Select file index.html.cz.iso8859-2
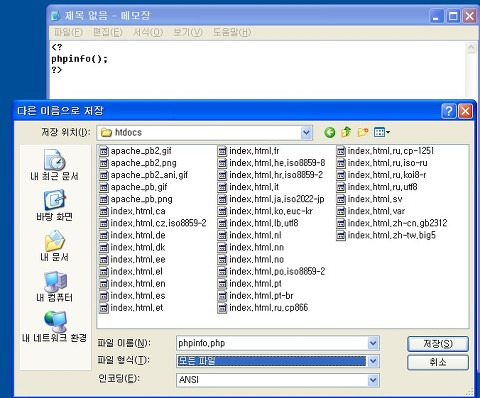Screen dimensions: 480x398 click(x=153, y=223)
